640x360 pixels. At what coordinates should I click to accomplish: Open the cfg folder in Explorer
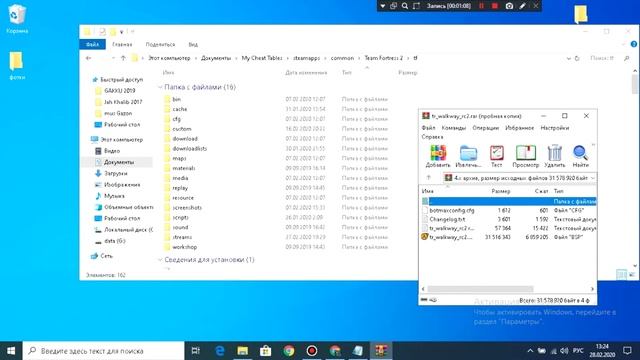(x=176, y=119)
